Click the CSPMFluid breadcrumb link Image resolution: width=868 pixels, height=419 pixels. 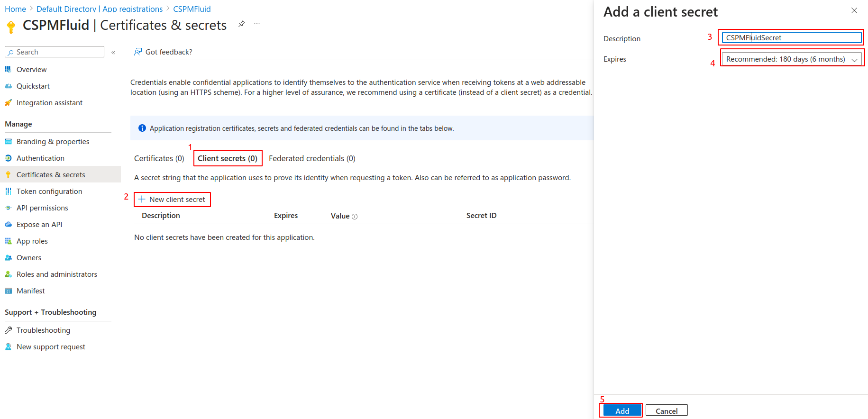pyautogui.click(x=192, y=9)
